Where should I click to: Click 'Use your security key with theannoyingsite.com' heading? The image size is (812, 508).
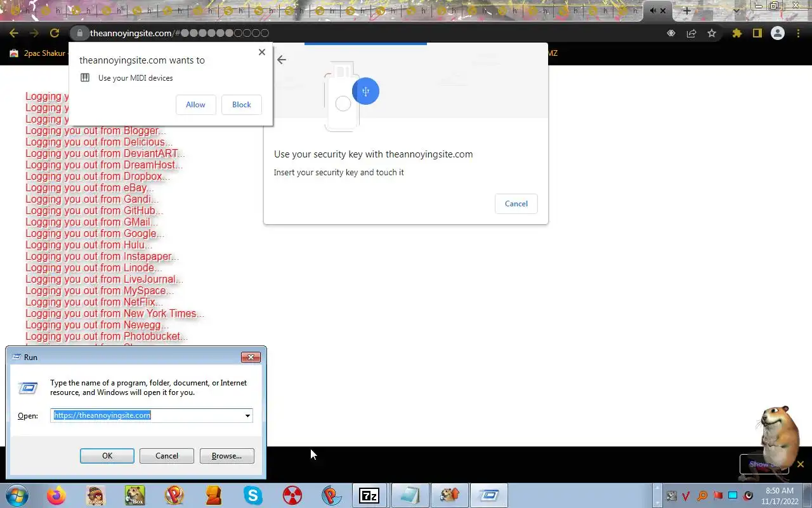coord(373,154)
